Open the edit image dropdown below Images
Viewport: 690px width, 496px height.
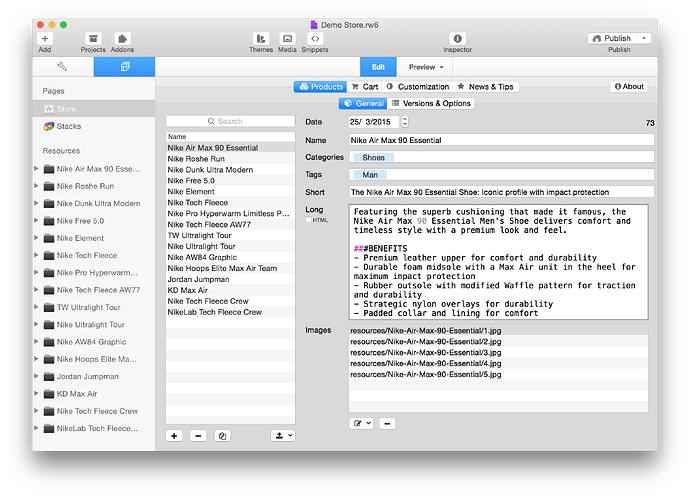click(362, 423)
